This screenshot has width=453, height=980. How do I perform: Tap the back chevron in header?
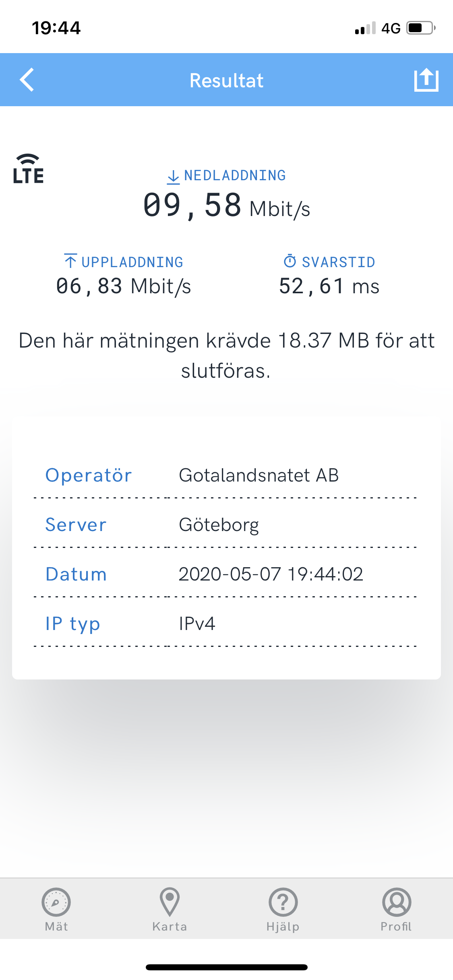(27, 80)
